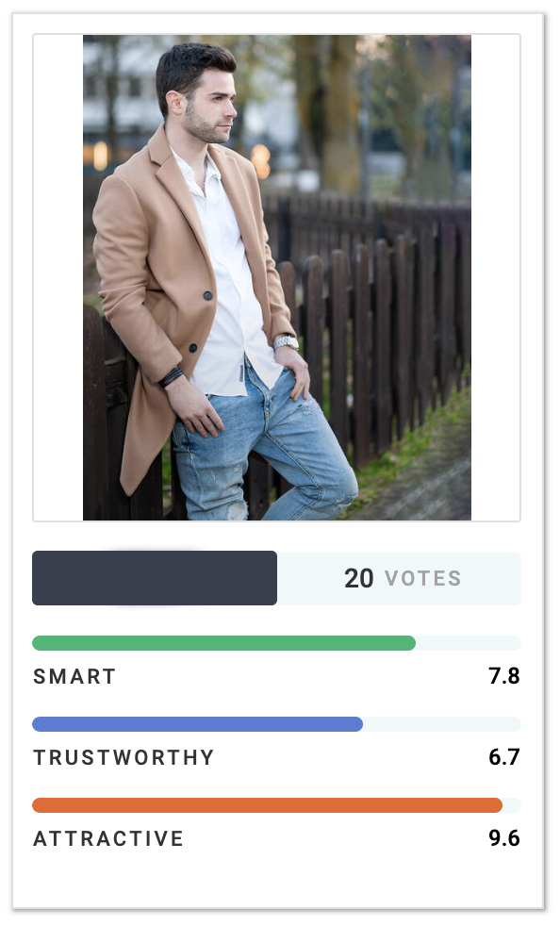This screenshot has height=926, width=560.
Task: Open the man's photo thumbnail
Action: pos(276,277)
